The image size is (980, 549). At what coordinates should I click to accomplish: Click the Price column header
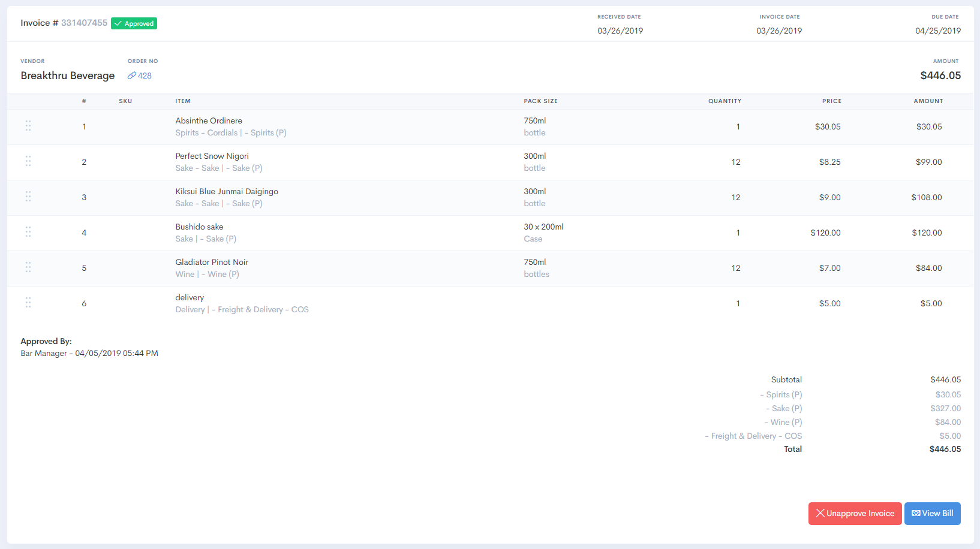831,101
